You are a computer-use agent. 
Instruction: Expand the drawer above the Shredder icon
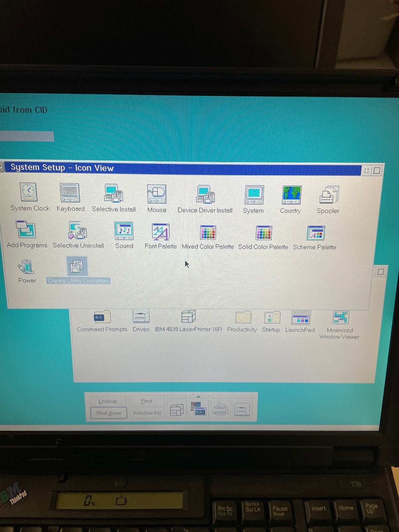coord(220,397)
